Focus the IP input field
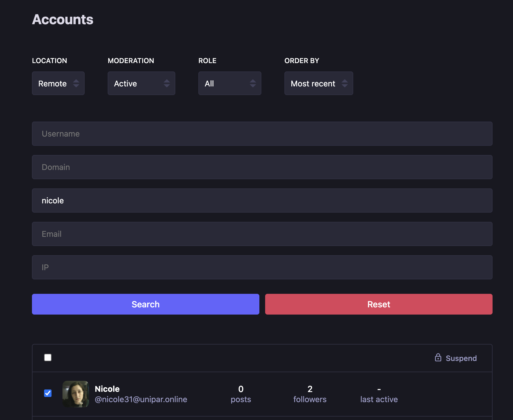 (x=262, y=267)
